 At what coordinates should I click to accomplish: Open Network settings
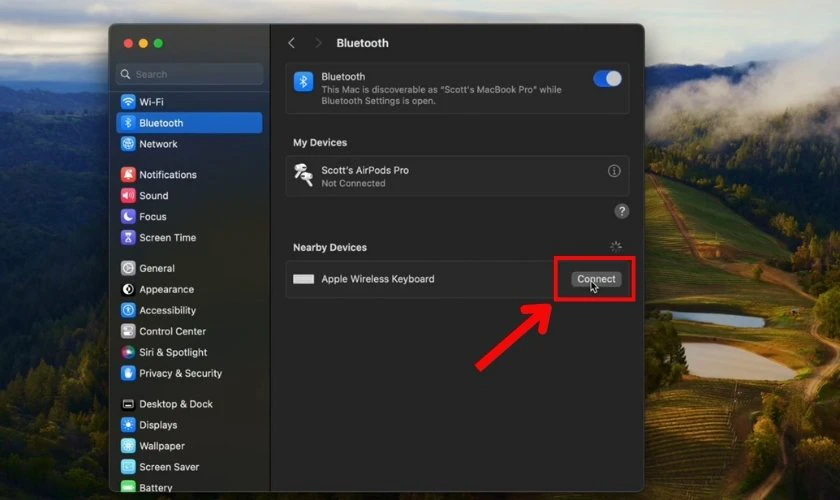[x=189, y=144]
